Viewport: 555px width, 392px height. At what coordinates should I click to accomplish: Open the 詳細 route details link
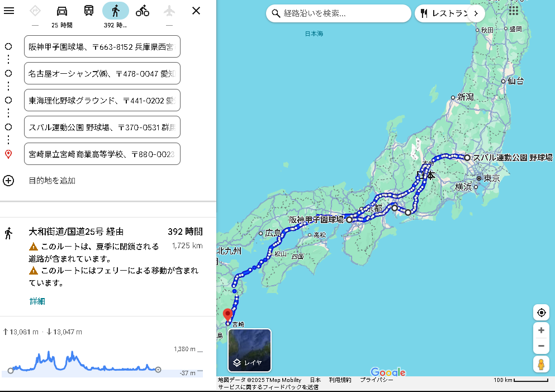coord(37,301)
